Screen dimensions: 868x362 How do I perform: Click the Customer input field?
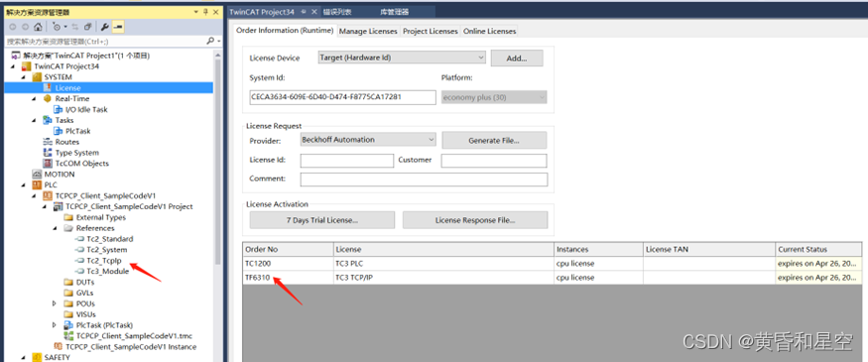(x=494, y=161)
